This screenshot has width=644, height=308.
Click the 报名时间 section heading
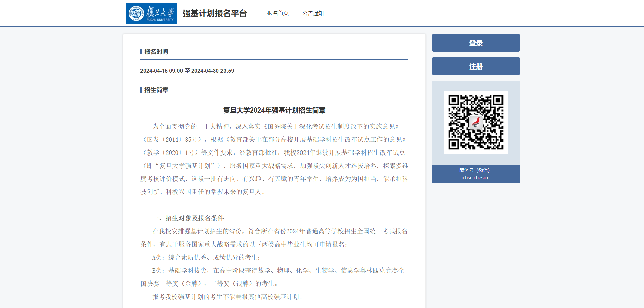coord(156,52)
